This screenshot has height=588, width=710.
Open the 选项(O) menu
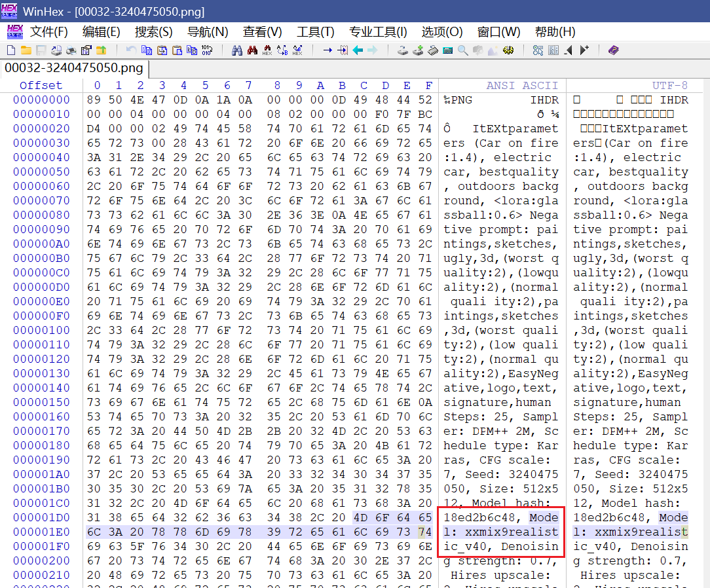click(x=442, y=32)
